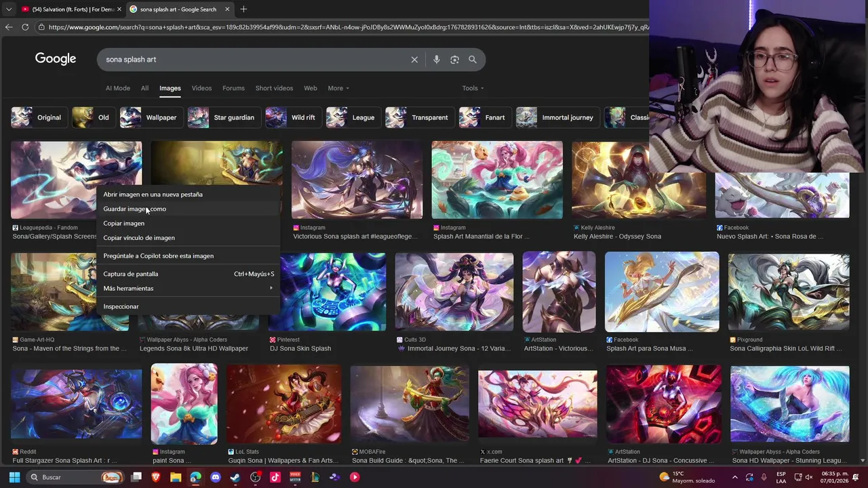
Task: Open the Victorious Sona splash art thumbnail
Action: pos(357,180)
